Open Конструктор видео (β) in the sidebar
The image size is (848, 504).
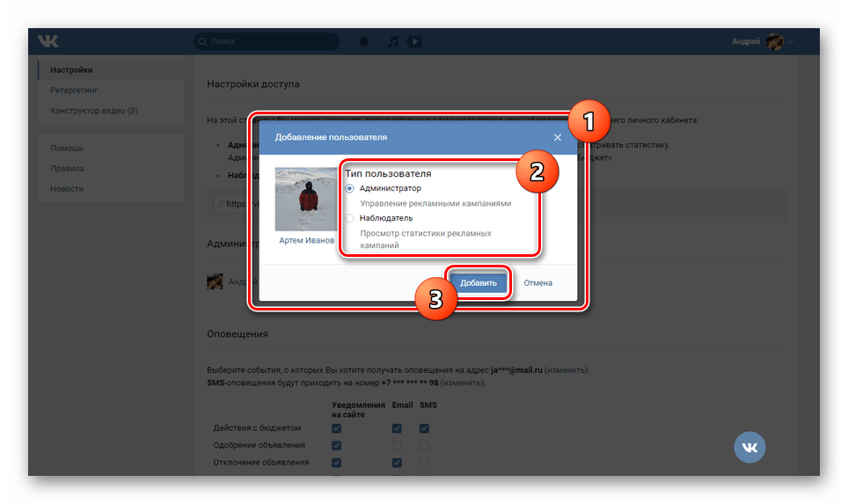(x=111, y=111)
